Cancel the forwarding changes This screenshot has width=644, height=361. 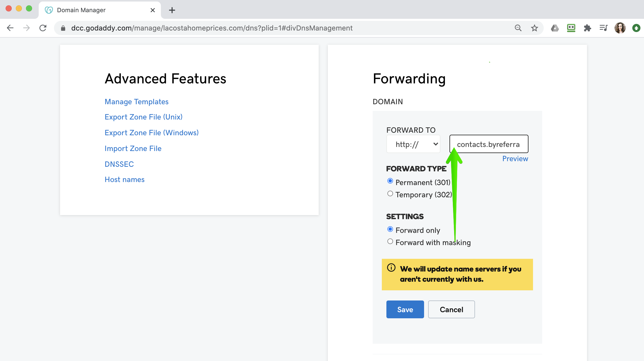451,309
